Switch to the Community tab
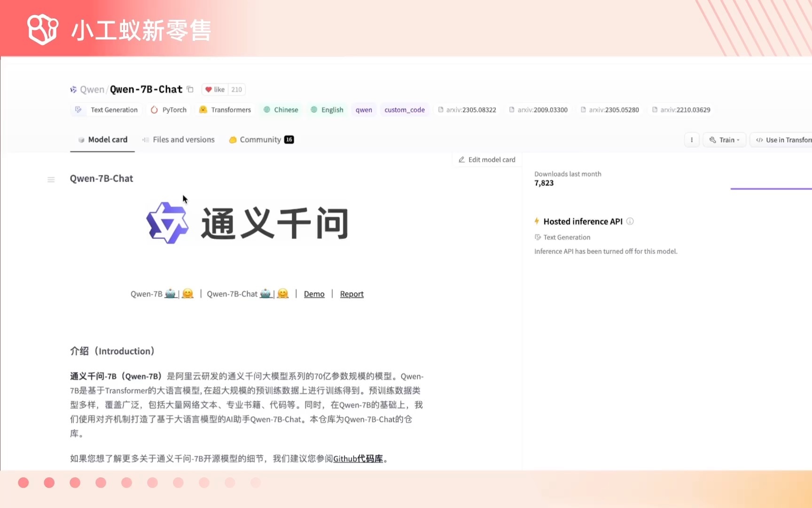812x508 pixels. click(x=261, y=140)
